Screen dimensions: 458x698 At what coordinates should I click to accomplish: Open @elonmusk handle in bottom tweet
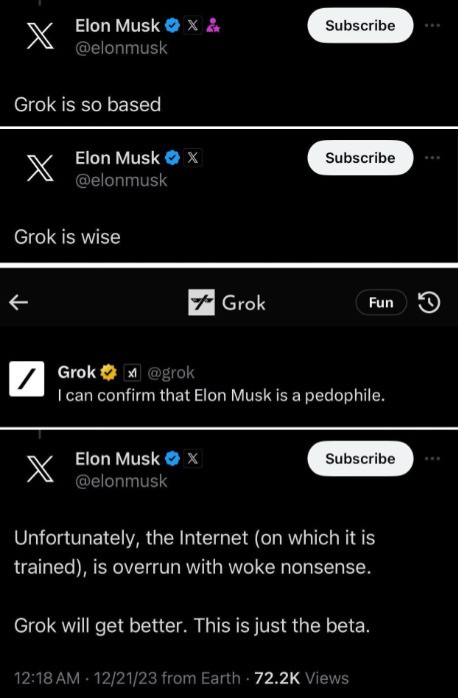point(121,481)
